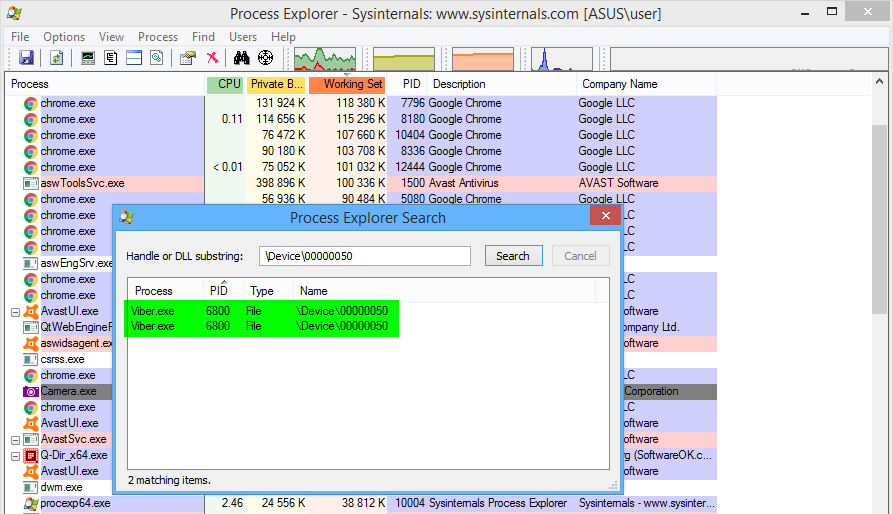Open the File menu
Image resolution: width=893 pixels, height=514 pixels.
click(20, 37)
